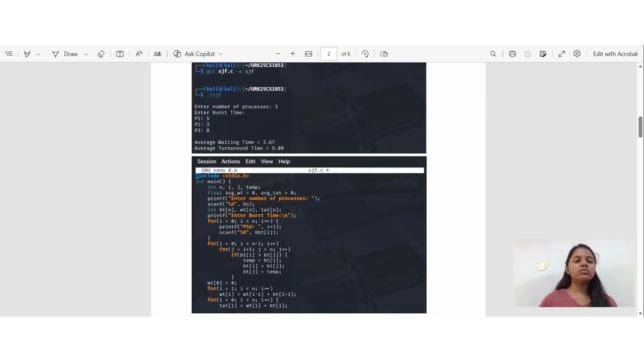Click 'Average Turnaround Time = 9.00' text
Image resolution: width=644 pixels, height=362 pixels.
pyautogui.click(x=239, y=148)
